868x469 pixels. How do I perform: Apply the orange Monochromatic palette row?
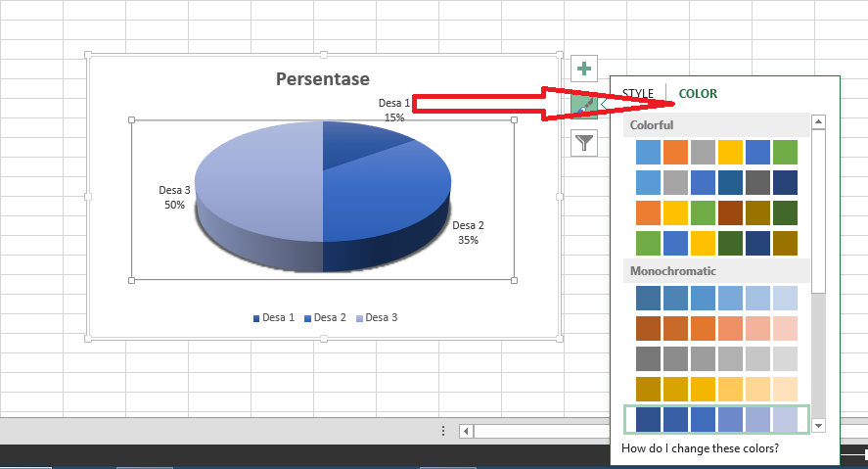click(x=716, y=329)
